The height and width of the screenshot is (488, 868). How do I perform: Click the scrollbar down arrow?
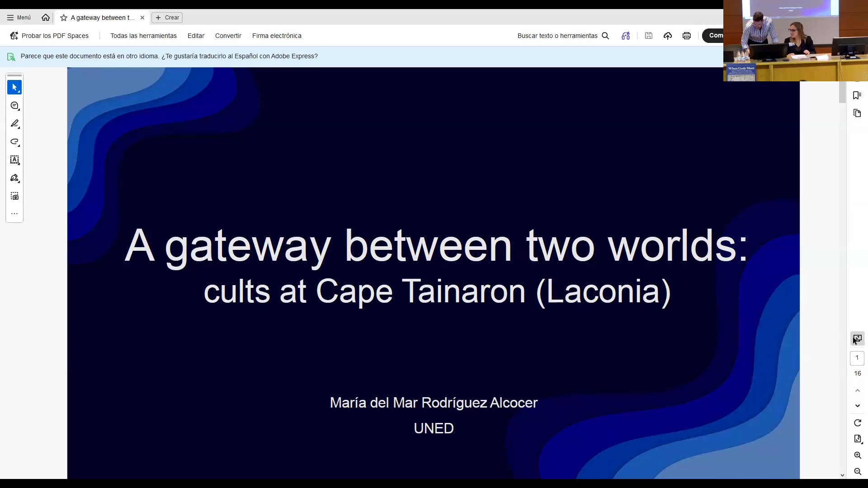[842, 475]
